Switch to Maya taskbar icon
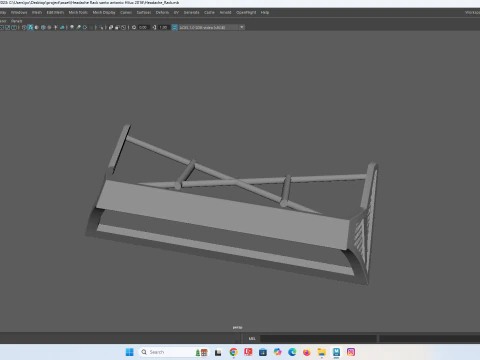 (336, 352)
